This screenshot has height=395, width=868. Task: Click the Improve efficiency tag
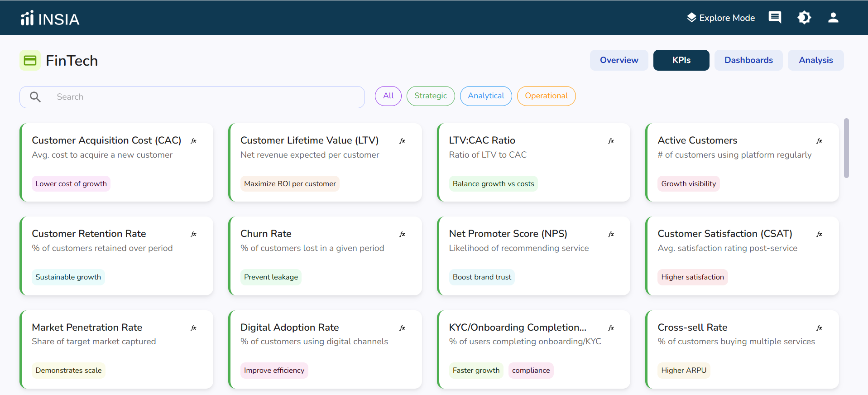tap(274, 370)
